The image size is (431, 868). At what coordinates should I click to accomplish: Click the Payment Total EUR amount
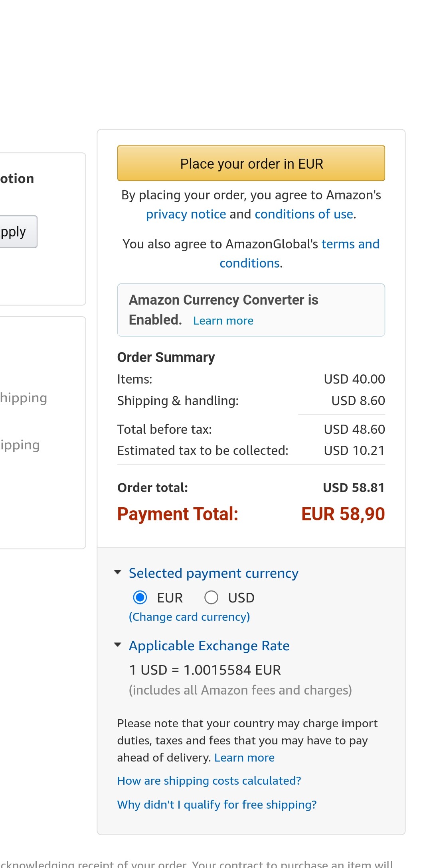point(343,514)
